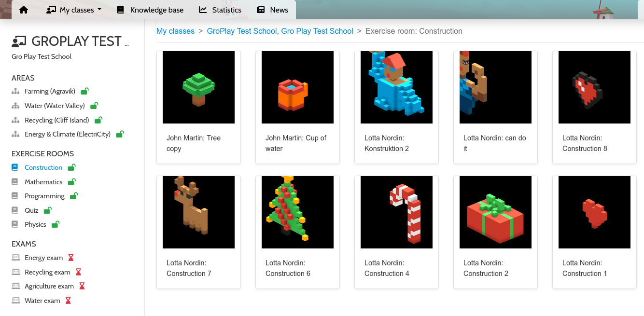The image size is (644, 316).
Task: Click the Quiz book icon
Action: click(15, 210)
